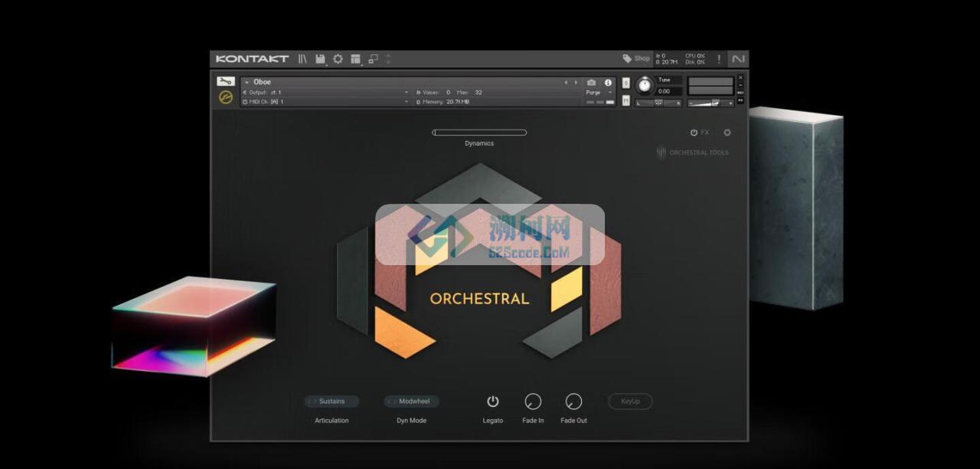Change Dyn Mode via Modwheel selector

412,402
